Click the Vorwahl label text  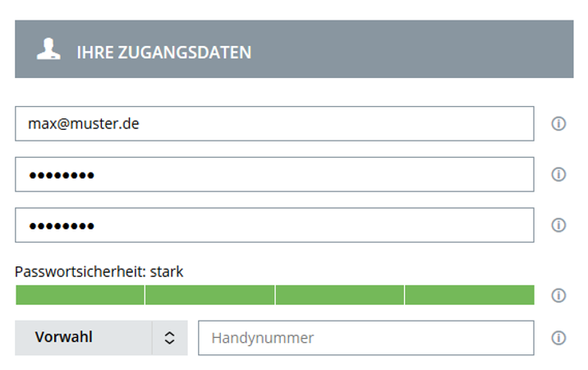64,337
